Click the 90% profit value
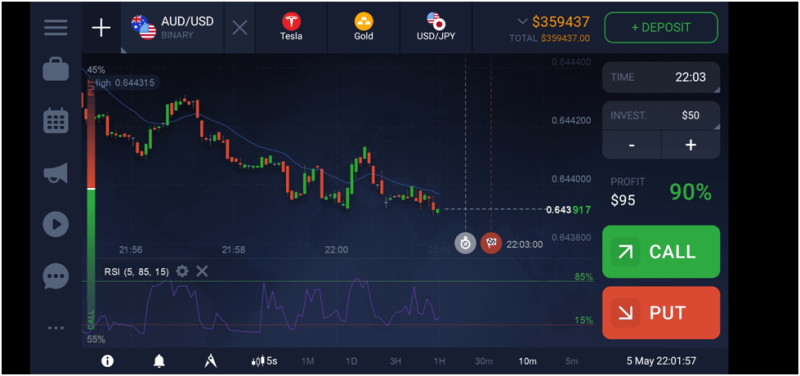 690,192
